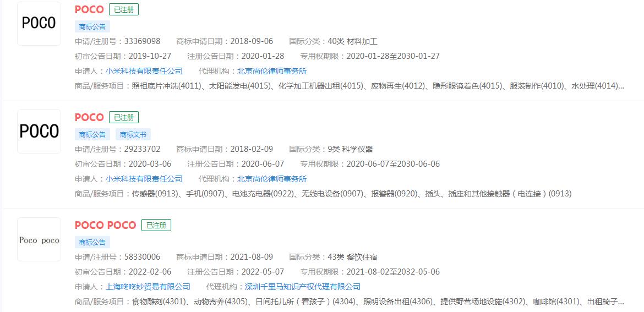Click exclusive period 2021-08-02至2032-05-06
The image size is (644, 312).
(x=393, y=272)
